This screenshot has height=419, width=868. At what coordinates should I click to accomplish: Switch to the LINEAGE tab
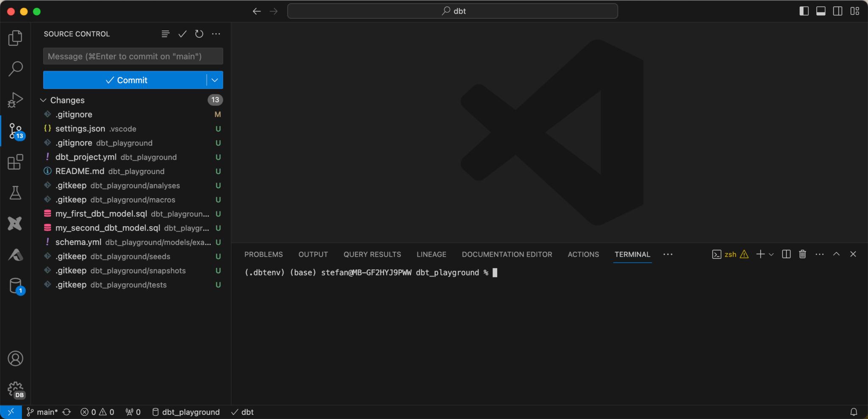point(431,254)
